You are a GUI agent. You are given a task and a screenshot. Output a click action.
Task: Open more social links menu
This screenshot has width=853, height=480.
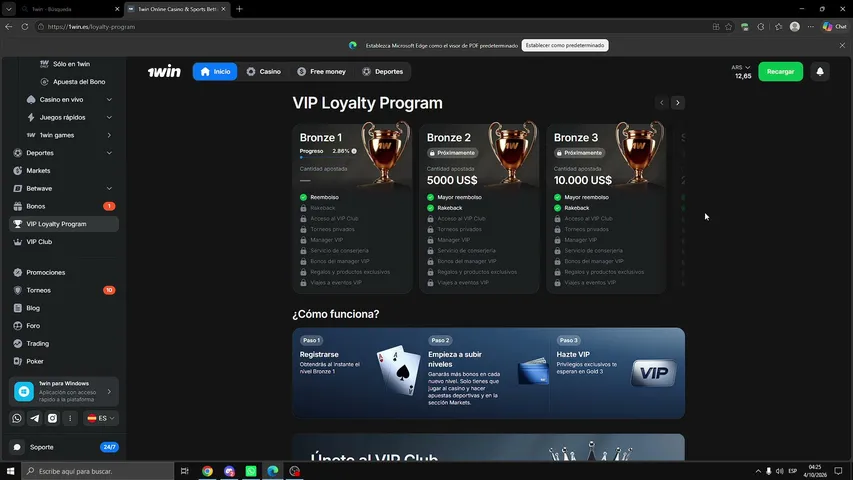coord(70,418)
